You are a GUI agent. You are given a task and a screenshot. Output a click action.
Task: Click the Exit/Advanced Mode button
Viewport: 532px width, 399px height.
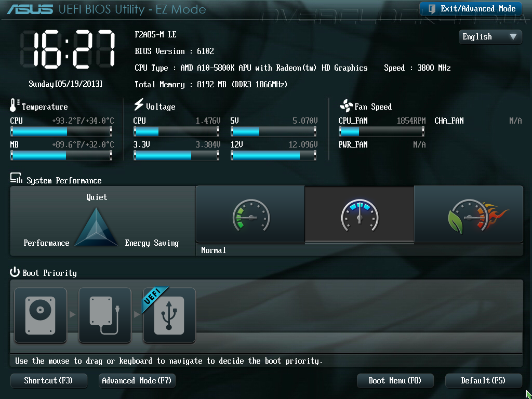tap(470, 9)
